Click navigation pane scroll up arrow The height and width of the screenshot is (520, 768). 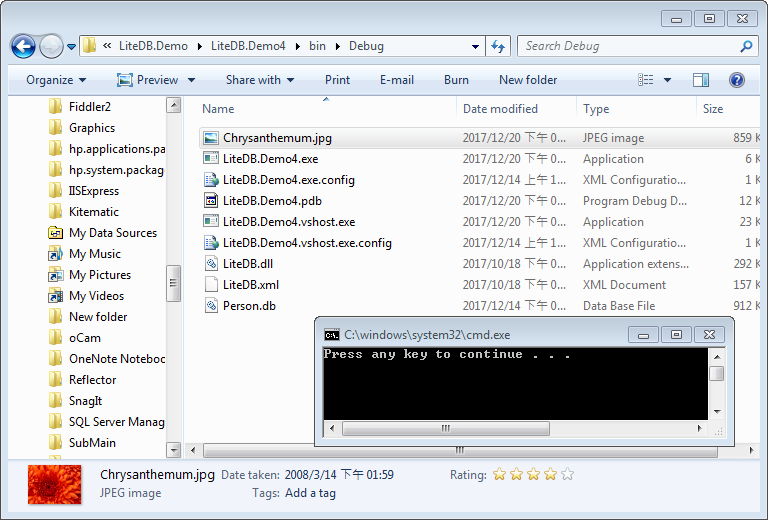[x=173, y=105]
